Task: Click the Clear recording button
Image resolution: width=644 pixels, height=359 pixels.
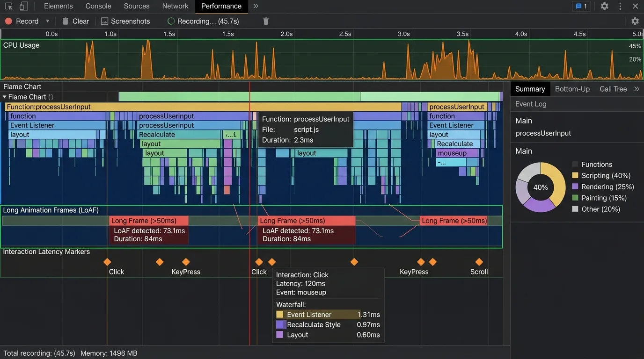Action: pos(75,21)
